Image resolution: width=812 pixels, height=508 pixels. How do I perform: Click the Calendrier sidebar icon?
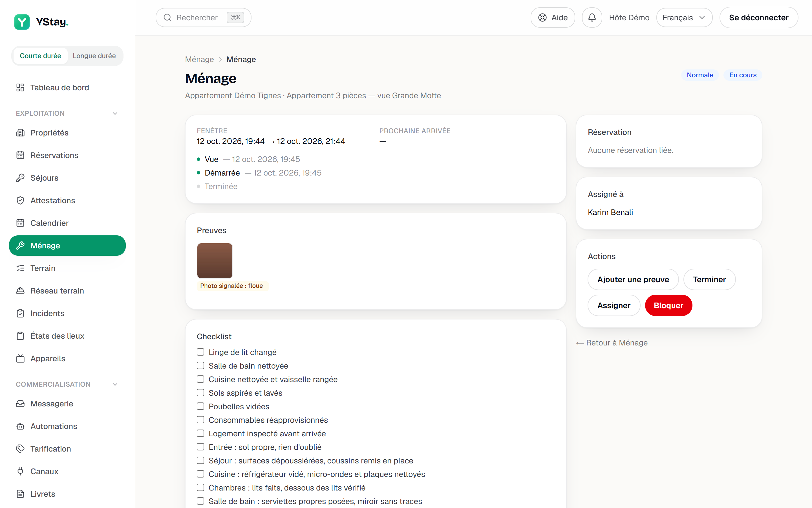coord(20,223)
